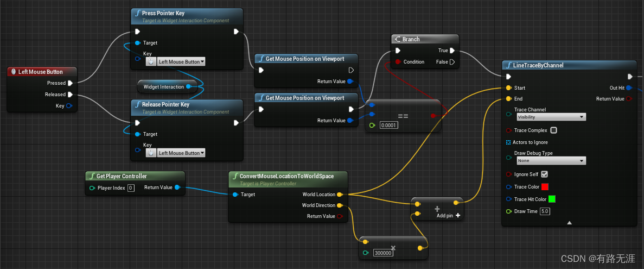Click the Branch node's False exec pin
Image resolution: width=644 pixels, height=269 pixels.
coord(452,62)
